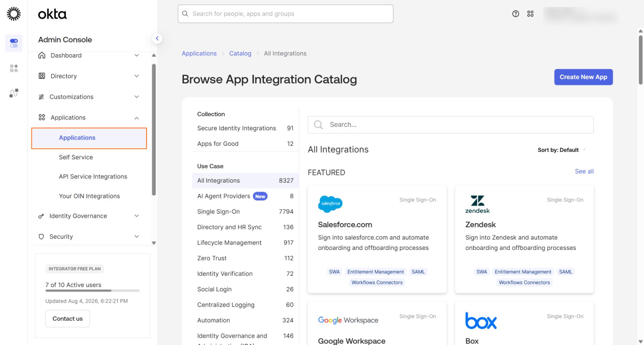The width and height of the screenshot is (644, 345).
Task: Click the See all featured link
Action: (x=584, y=172)
